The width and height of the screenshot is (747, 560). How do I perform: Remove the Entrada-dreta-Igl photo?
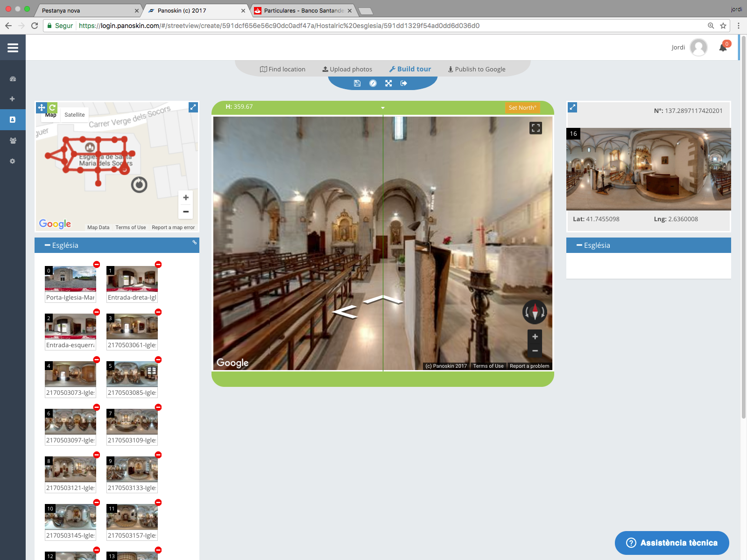coord(158,265)
